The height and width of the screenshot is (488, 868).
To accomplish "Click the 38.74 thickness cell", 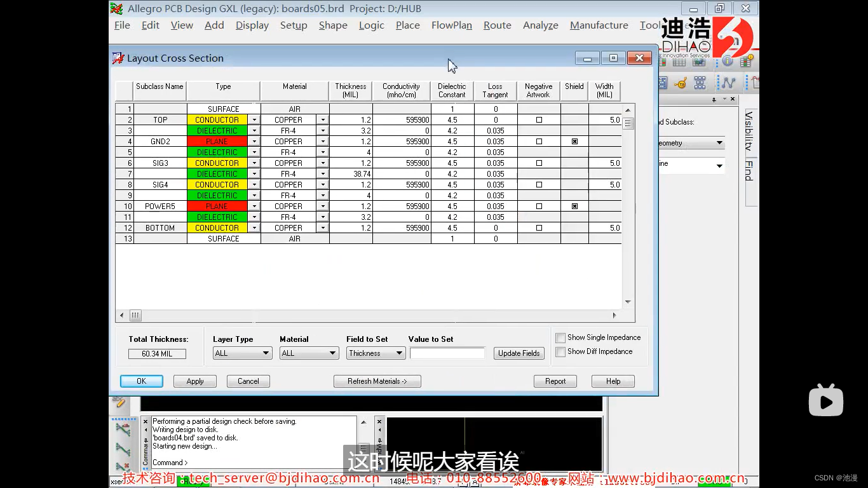I will click(351, 174).
